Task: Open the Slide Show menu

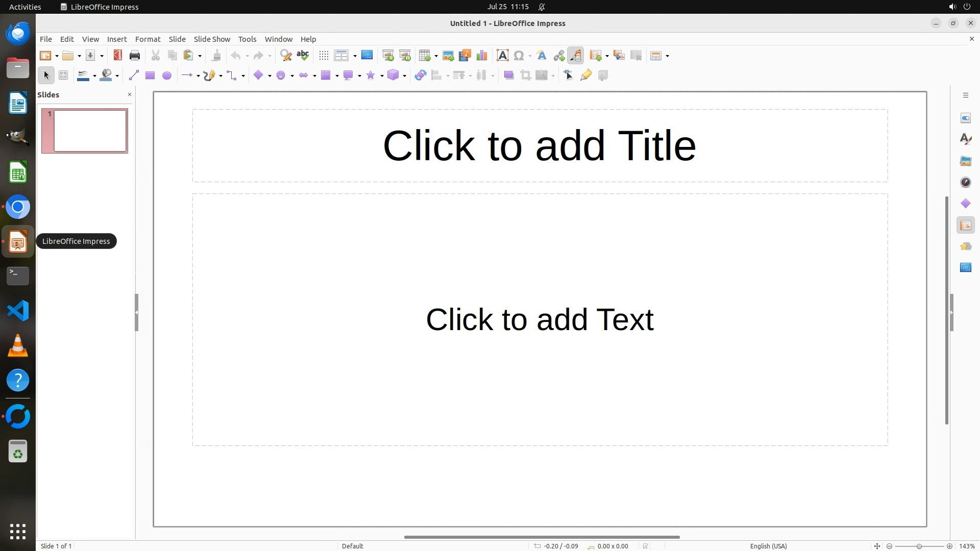Action: click(x=212, y=39)
